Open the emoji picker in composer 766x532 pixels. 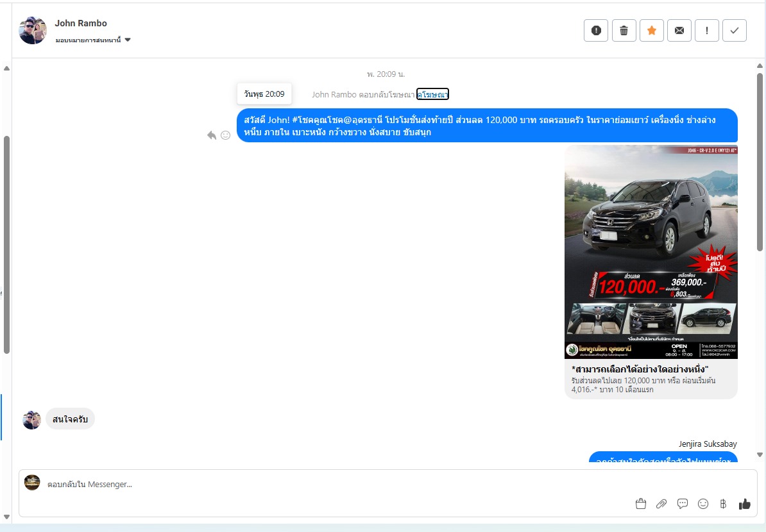tap(703, 504)
